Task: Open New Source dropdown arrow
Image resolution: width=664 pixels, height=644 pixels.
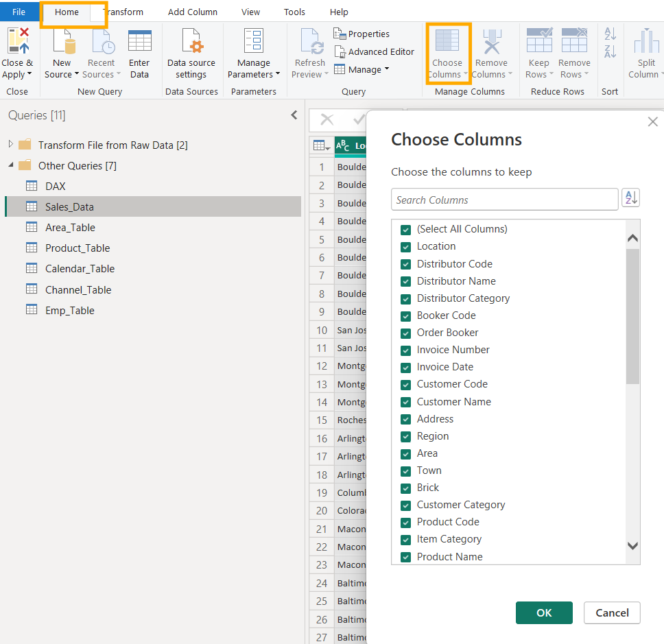Action: 77,73
